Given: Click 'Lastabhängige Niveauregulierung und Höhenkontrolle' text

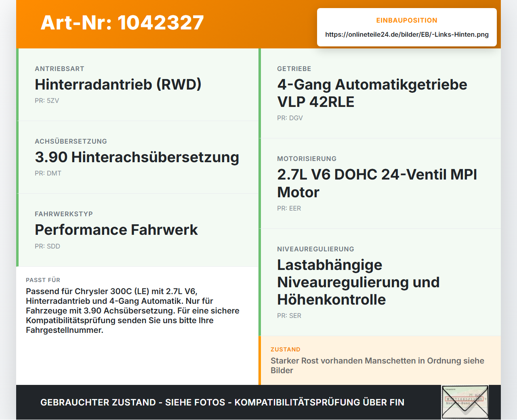Looking at the screenshot, I should pos(358,282).
